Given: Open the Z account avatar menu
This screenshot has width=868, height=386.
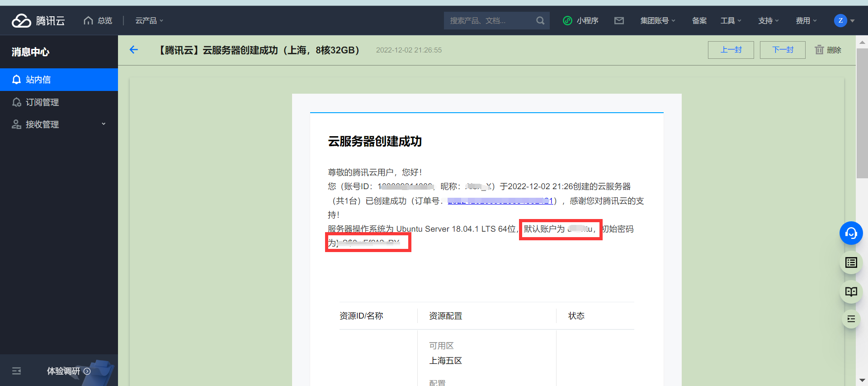Looking at the screenshot, I should [844, 21].
